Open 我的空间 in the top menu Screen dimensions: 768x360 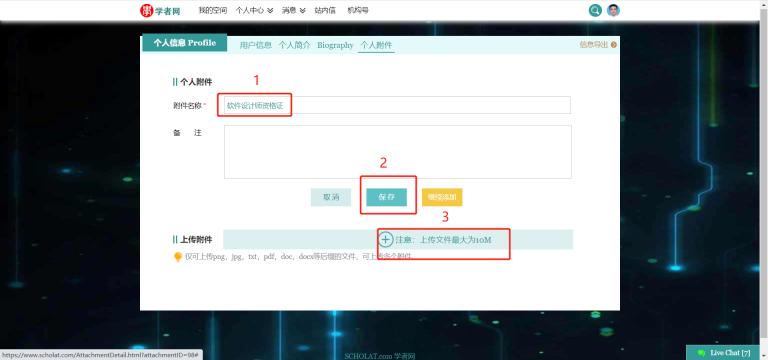point(213,10)
